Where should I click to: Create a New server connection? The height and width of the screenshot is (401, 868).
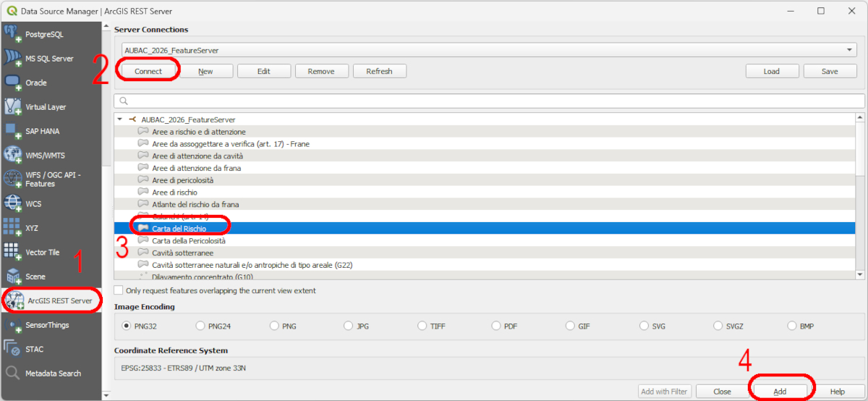[x=205, y=71]
